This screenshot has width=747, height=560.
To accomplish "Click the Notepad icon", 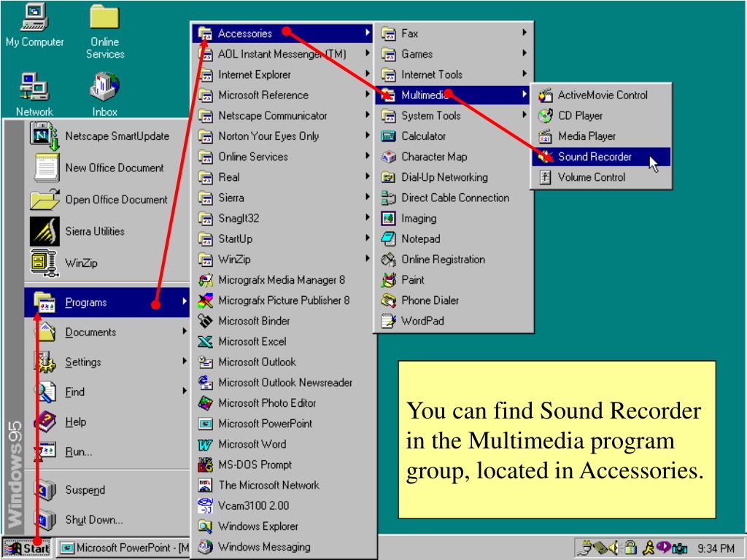I will click(389, 238).
